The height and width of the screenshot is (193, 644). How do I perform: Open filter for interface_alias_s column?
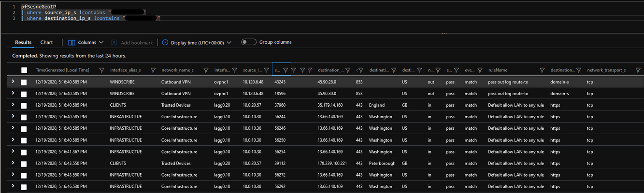[153, 70]
